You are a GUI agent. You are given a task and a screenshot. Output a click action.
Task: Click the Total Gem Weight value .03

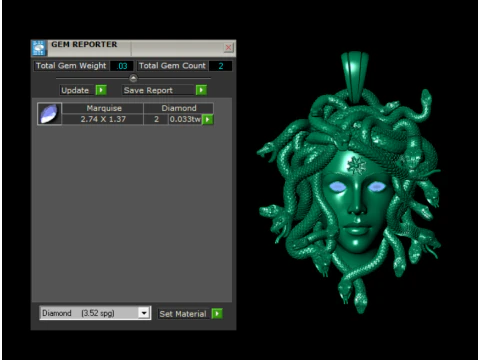pos(122,66)
